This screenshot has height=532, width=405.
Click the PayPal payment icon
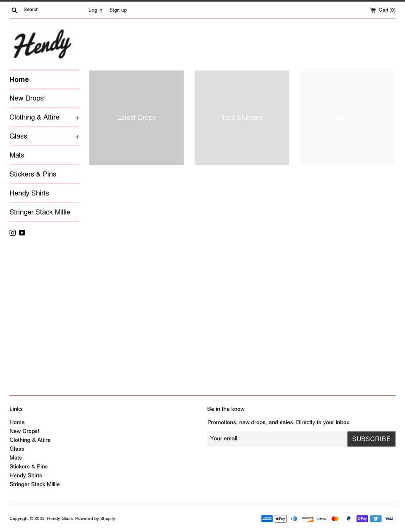[x=348, y=519]
